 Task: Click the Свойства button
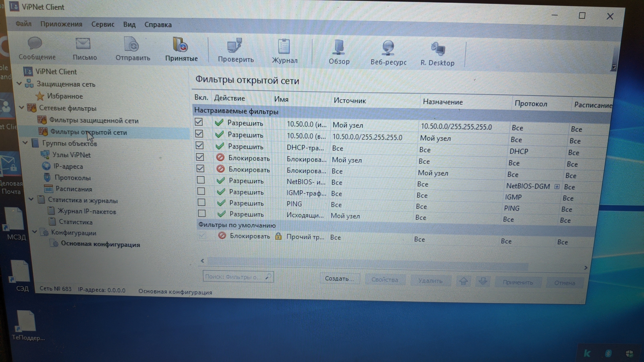click(385, 280)
